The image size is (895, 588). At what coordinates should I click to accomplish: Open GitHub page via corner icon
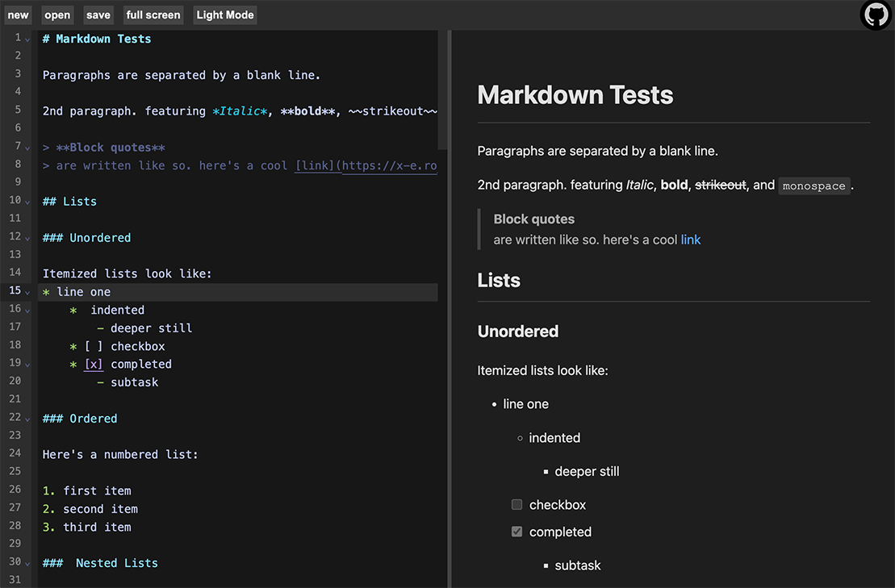pyautogui.click(x=875, y=15)
